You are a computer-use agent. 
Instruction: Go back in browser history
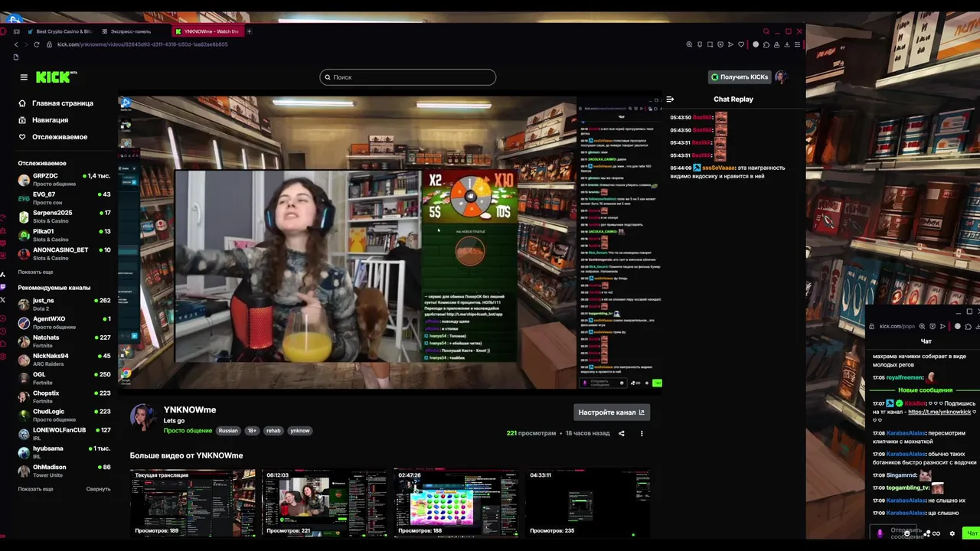click(x=16, y=44)
